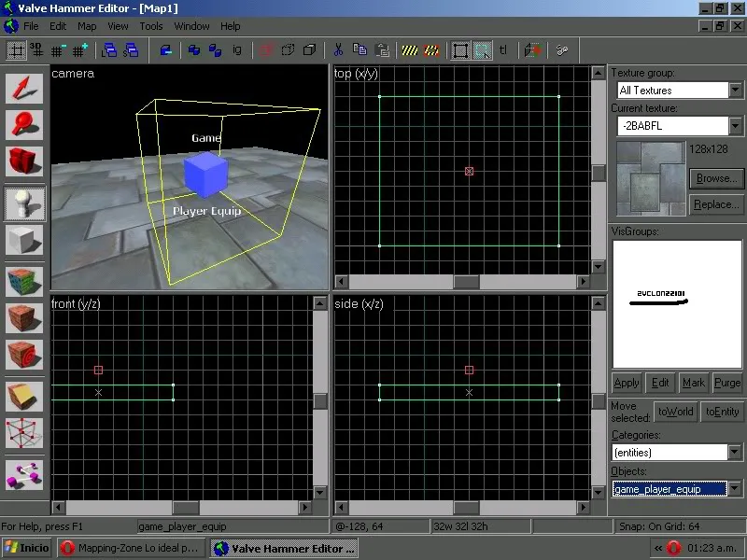Click the Inicio start button
The height and width of the screenshot is (560, 747).
(27, 548)
